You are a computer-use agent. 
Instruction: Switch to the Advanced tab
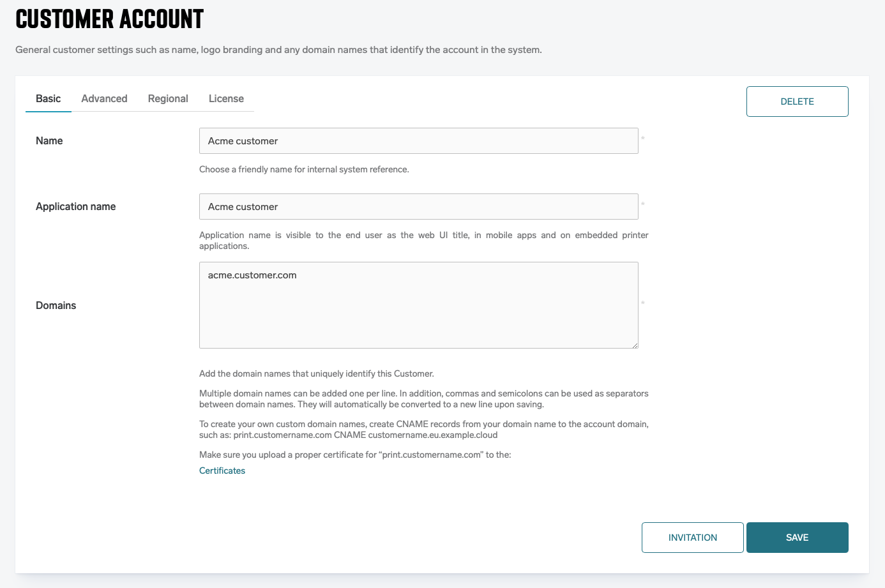coord(104,99)
